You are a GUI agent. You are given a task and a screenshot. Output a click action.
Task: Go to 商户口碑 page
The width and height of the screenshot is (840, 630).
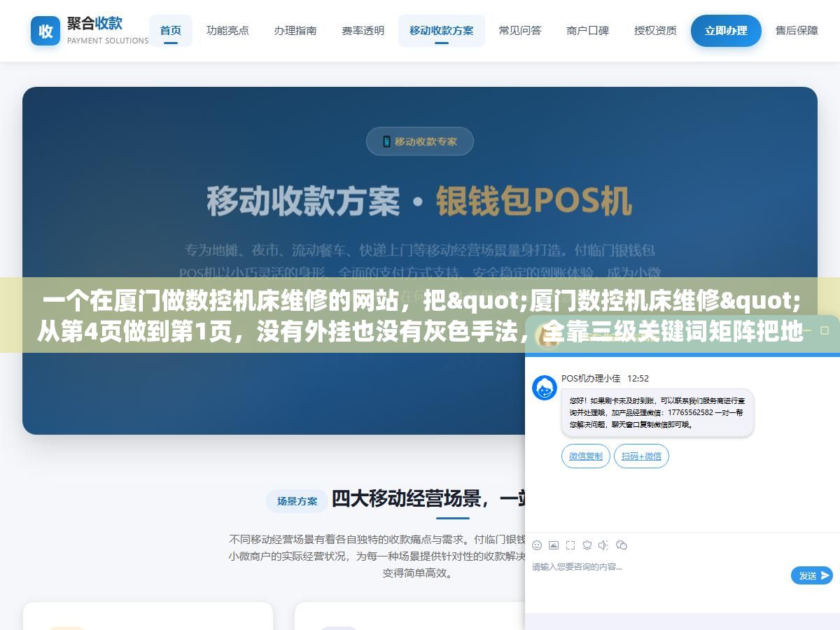pyautogui.click(x=588, y=31)
